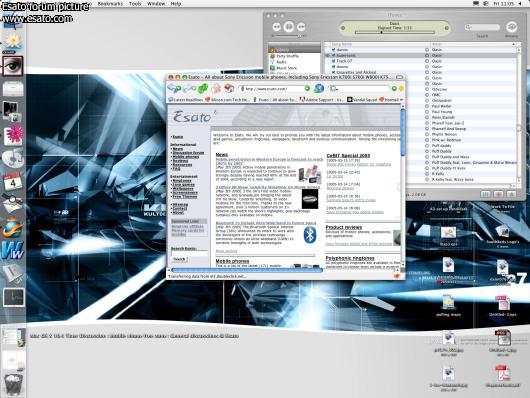530x398 pixels.
Task: Open iCal calendar from the dock
Action: pos(13,181)
